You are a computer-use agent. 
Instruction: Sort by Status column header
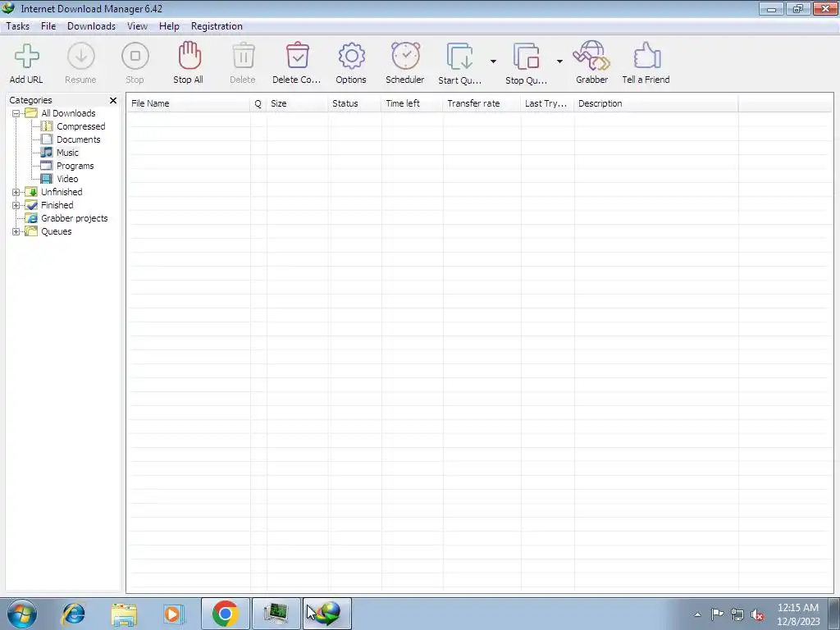(x=354, y=103)
